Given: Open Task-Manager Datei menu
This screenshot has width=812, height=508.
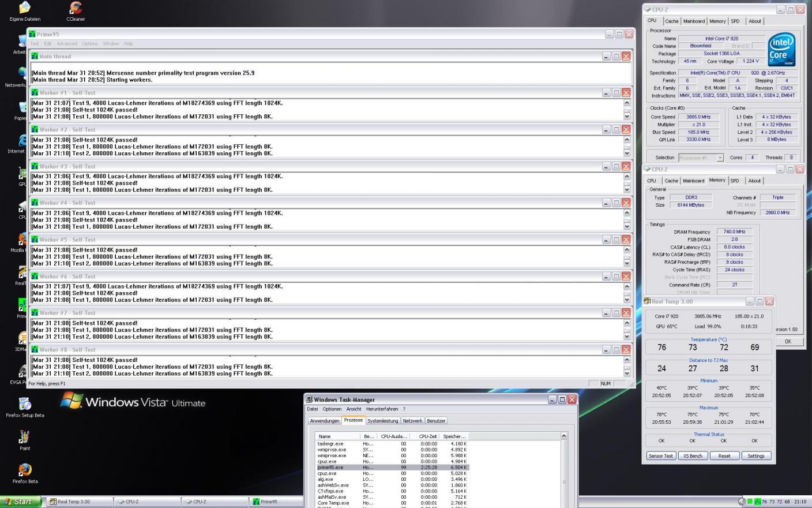Looking at the screenshot, I should tap(313, 409).
